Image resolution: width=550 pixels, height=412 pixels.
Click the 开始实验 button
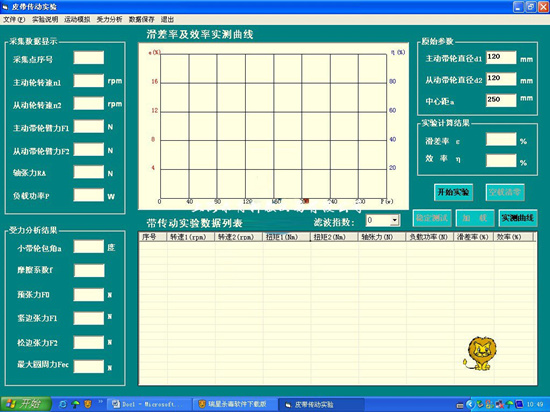[x=453, y=192]
